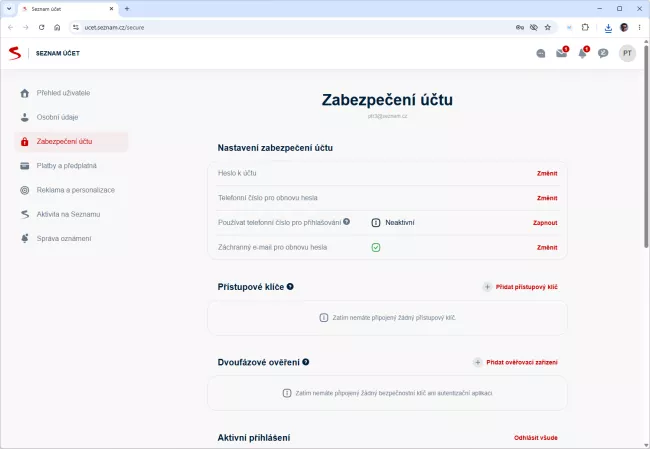Click the message about no bezpečnostní klíč
Viewport: 650px width, 449px height.
(394, 393)
